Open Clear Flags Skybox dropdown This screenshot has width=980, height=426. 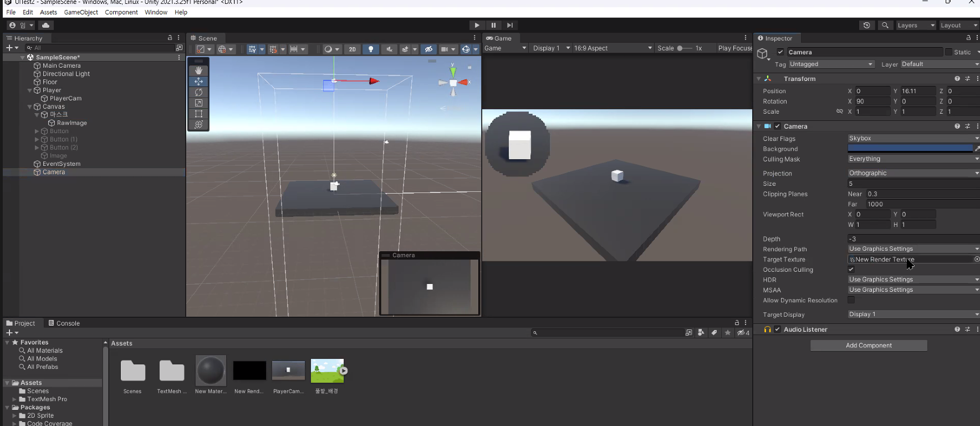pyautogui.click(x=913, y=138)
